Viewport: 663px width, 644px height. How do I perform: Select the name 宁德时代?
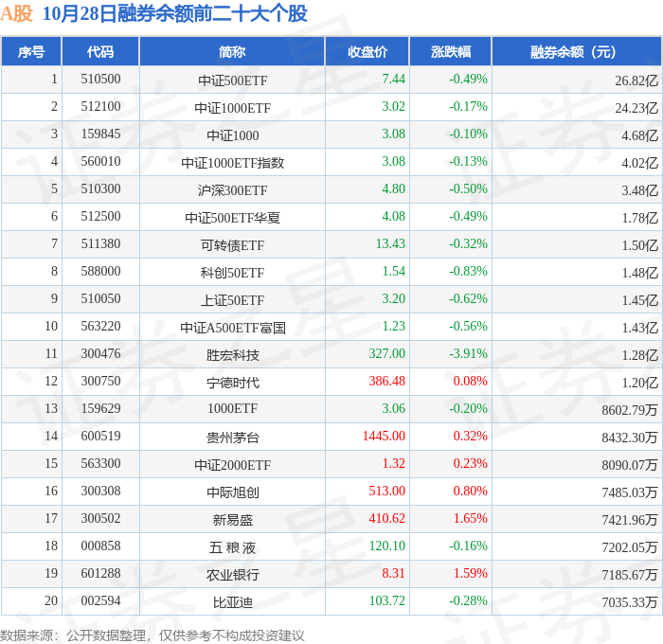[233, 383]
